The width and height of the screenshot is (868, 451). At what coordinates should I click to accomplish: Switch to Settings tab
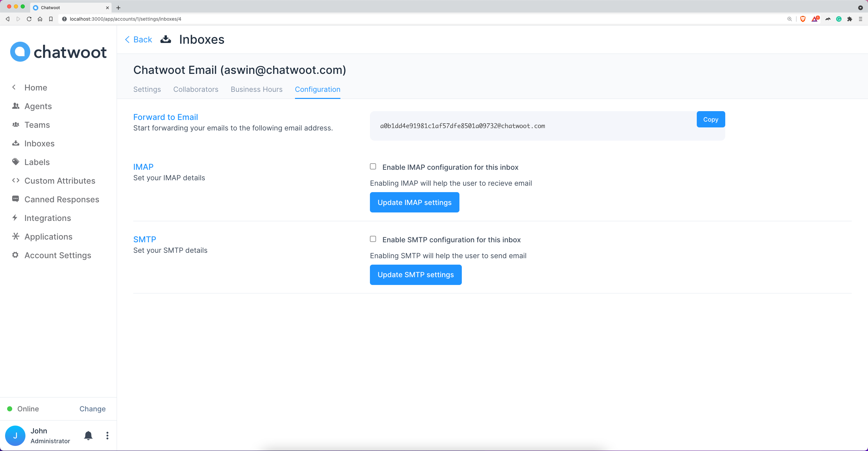147,89
